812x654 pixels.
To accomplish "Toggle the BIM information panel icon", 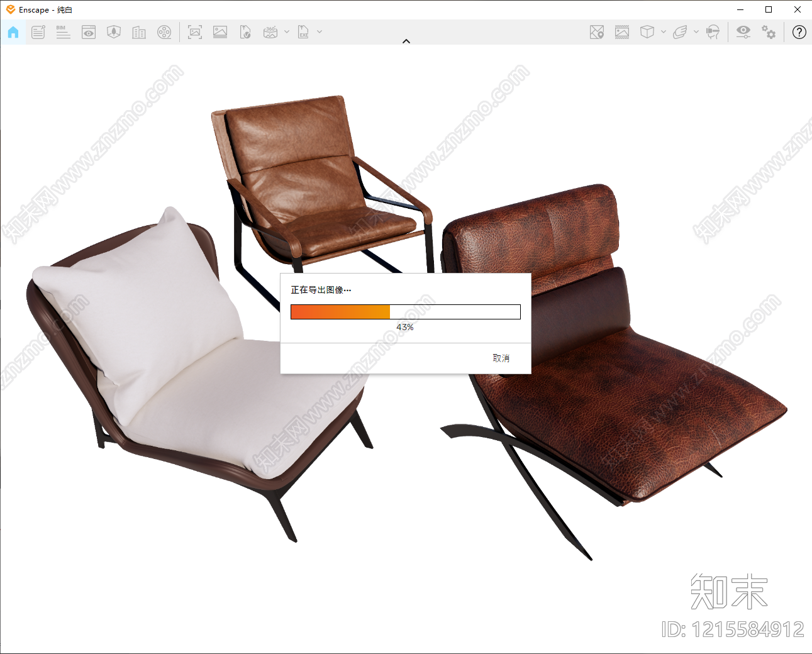I will pos(63,32).
